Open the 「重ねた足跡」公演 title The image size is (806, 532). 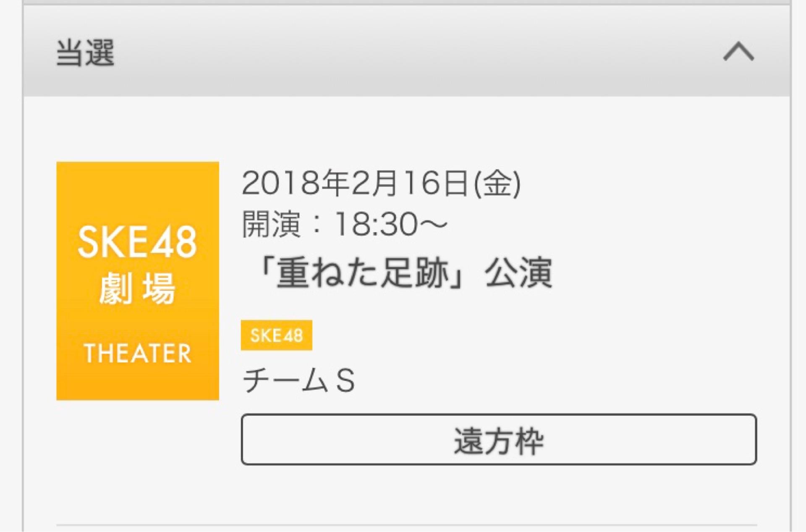tap(406, 273)
